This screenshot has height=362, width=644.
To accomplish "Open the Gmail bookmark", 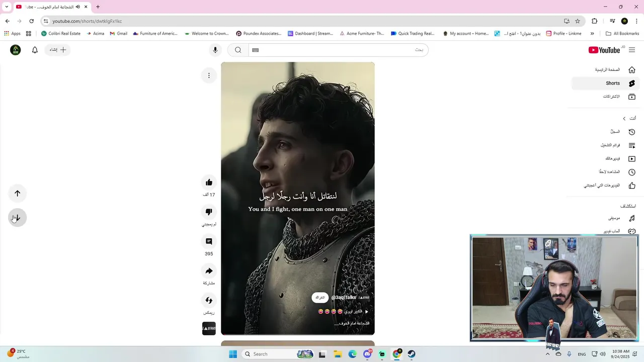I will (x=118, y=34).
